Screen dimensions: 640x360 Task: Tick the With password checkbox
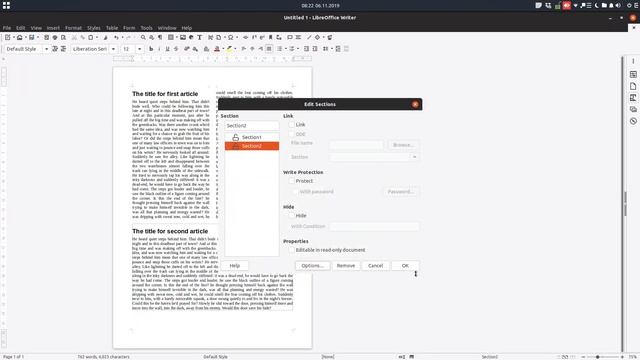coord(295,191)
